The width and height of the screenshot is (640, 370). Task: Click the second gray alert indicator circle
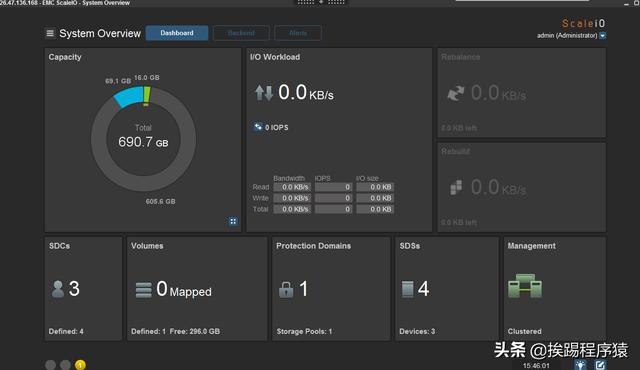point(65,365)
